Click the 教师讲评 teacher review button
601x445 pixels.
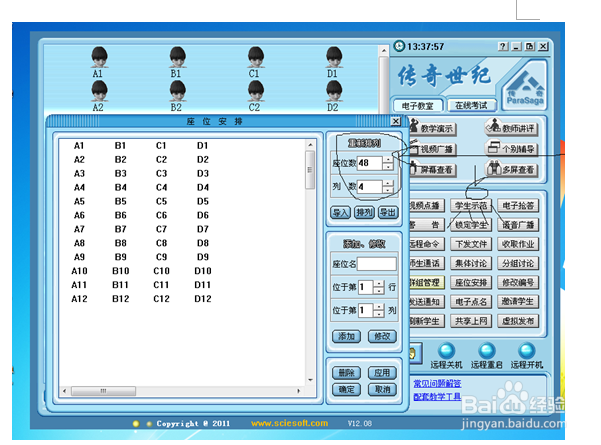pyautogui.click(x=511, y=128)
